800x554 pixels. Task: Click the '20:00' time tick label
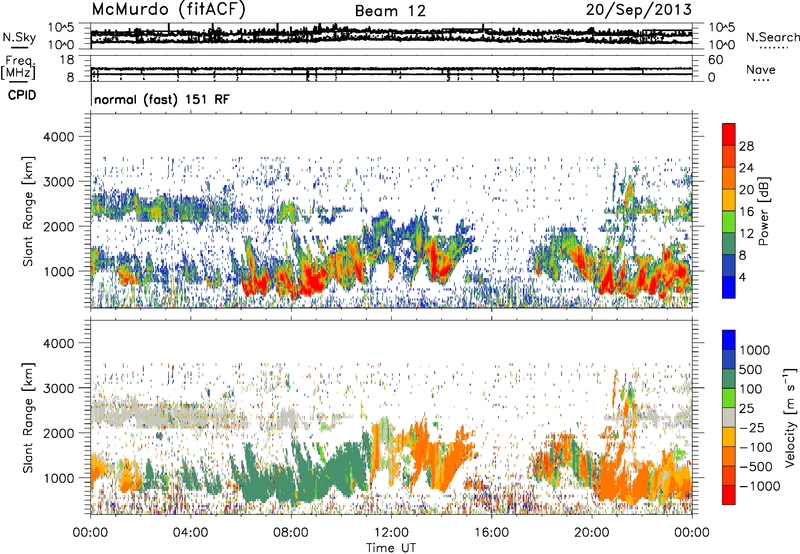[x=592, y=533]
